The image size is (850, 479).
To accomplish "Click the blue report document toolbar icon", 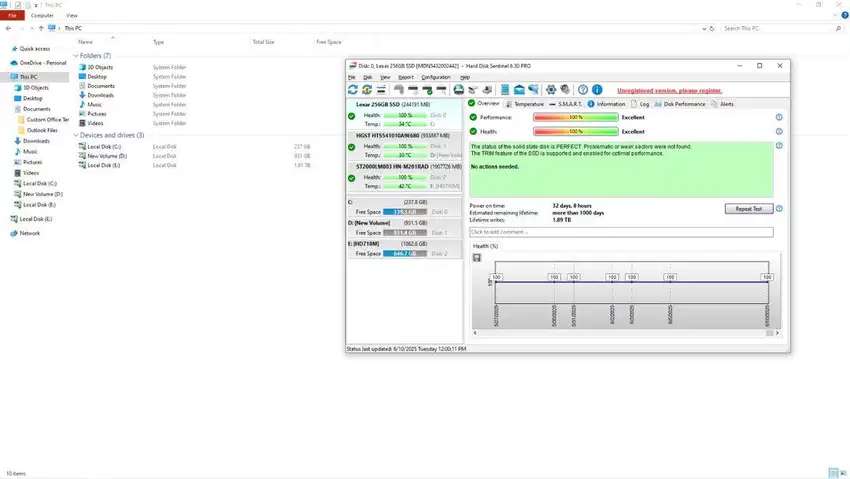I will (x=505, y=90).
